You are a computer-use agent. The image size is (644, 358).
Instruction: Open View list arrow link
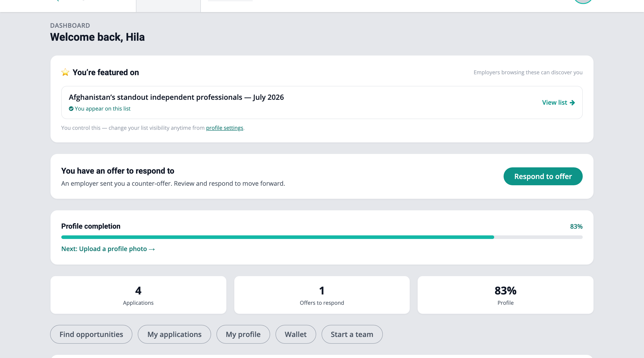click(x=559, y=102)
